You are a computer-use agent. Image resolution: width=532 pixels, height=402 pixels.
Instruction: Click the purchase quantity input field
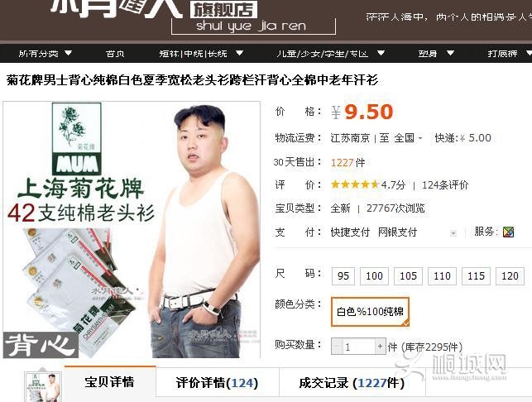pyautogui.click(x=359, y=347)
